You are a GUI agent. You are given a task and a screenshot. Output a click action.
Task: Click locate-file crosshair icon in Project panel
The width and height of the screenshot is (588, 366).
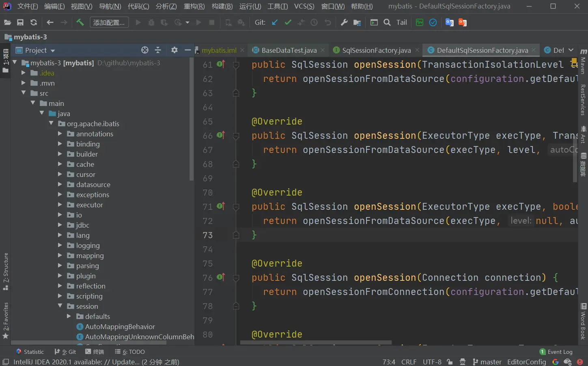[145, 50]
